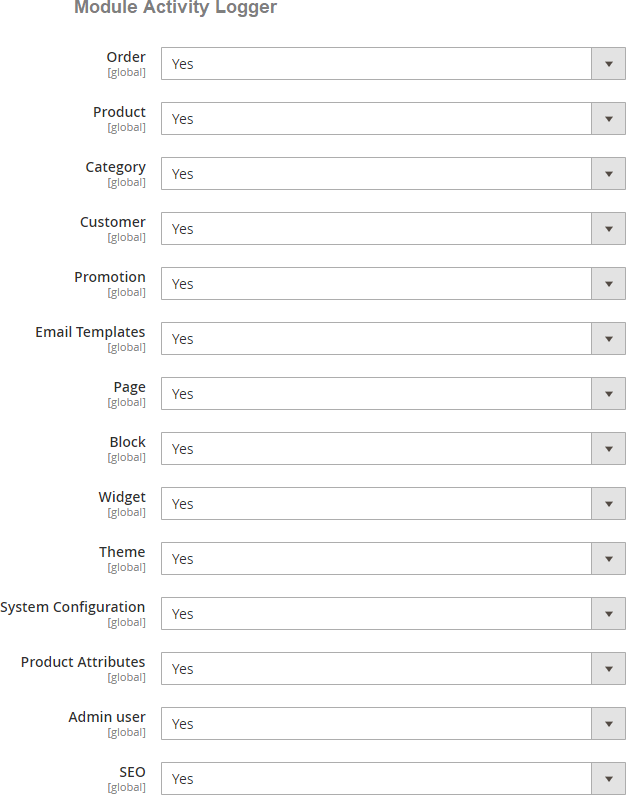
Task: Open the Order dropdown arrow
Action: (x=608, y=64)
